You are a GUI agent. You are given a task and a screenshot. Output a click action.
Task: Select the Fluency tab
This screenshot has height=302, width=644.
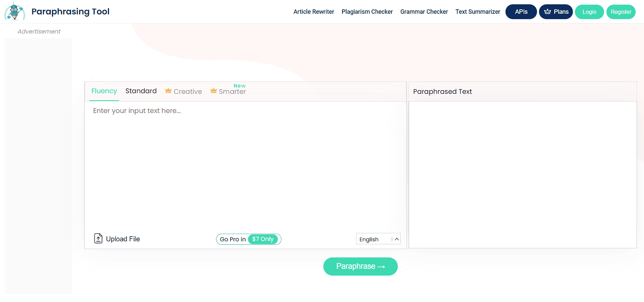pyautogui.click(x=104, y=91)
